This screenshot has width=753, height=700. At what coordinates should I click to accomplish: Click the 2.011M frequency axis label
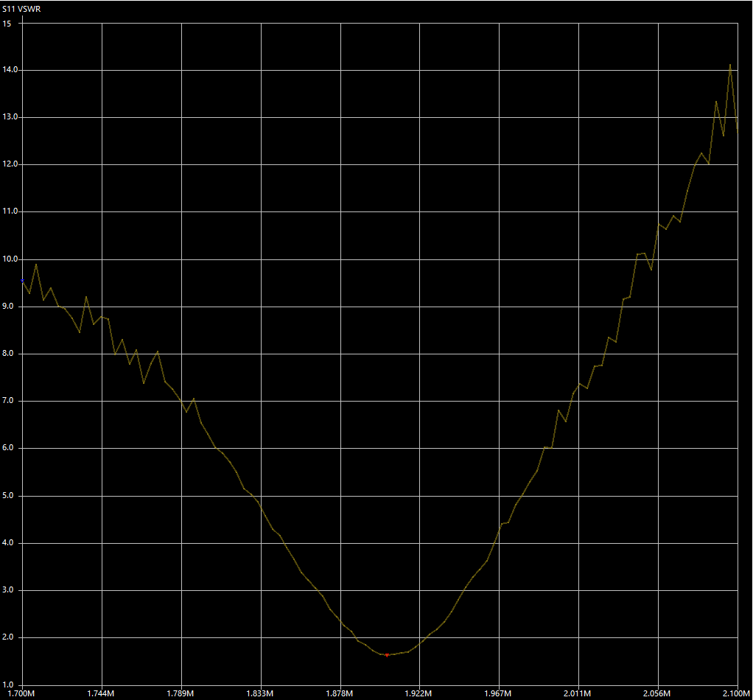578,694
